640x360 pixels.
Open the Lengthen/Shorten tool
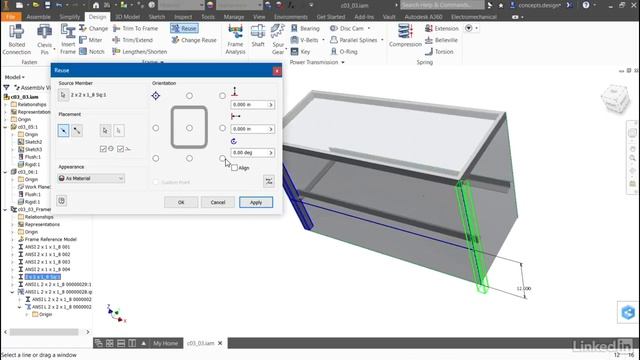point(140,51)
